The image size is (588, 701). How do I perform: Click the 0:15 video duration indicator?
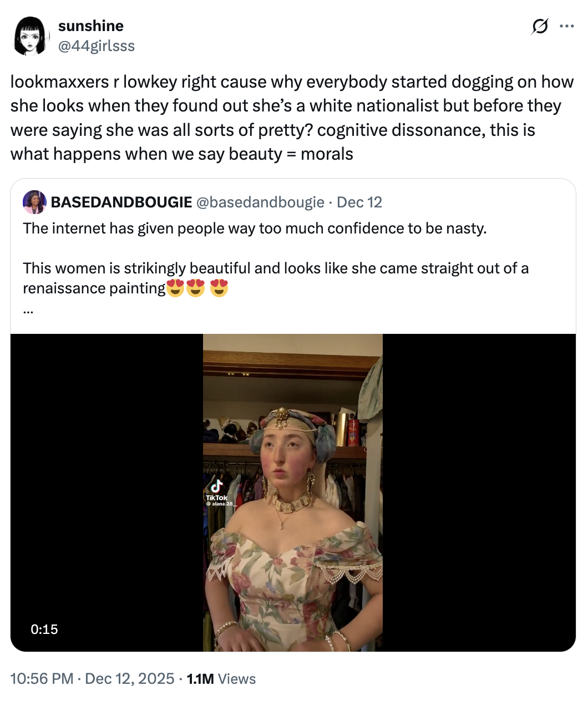[44, 629]
